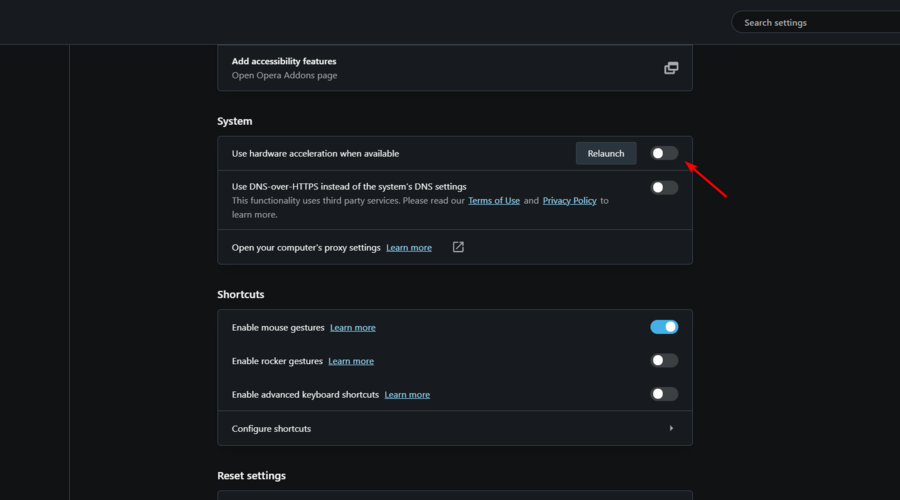Open rocker gestures Learn more link
The image size is (900, 500).
pyautogui.click(x=351, y=361)
